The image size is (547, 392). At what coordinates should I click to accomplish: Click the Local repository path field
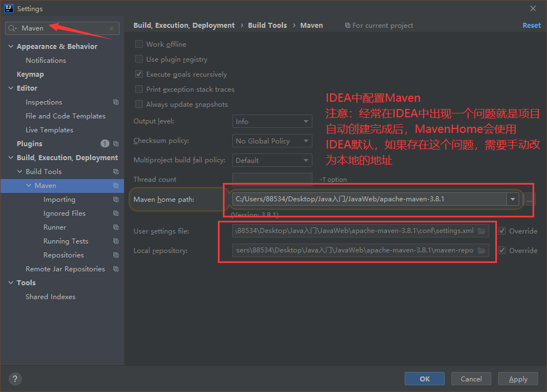tap(361, 250)
